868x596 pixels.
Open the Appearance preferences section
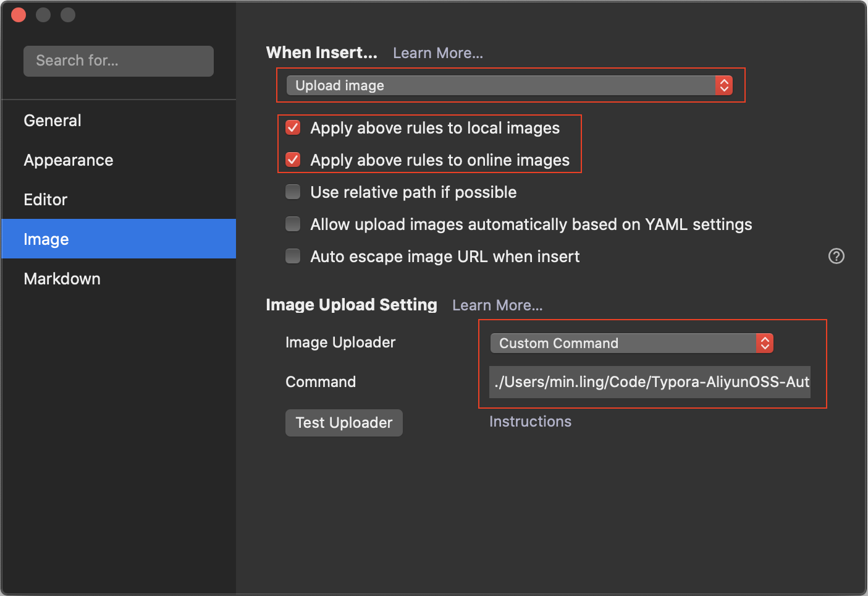coord(119,160)
